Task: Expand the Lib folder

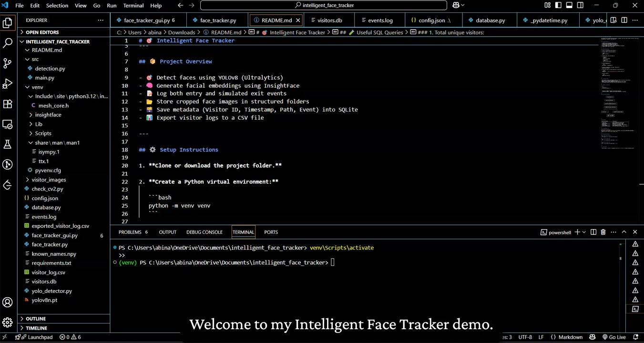Action: tap(63, 124)
